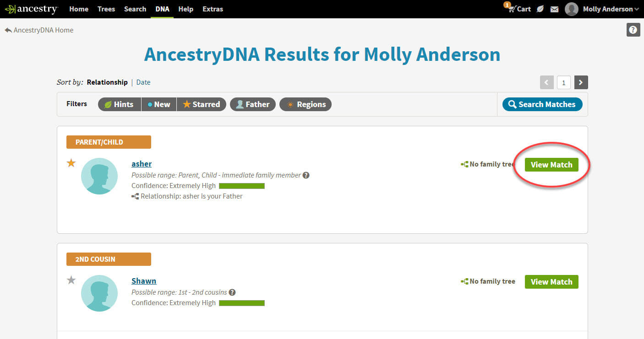The height and width of the screenshot is (339, 644).
Task: Toggle the New matches filter
Action: (x=158, y=104)
